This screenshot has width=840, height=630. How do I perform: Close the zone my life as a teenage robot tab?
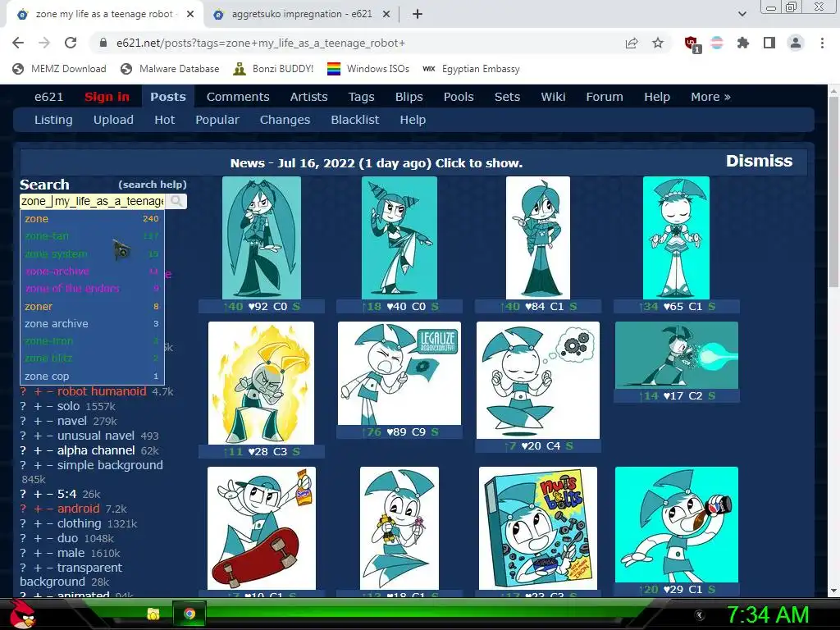pos(190,14)
